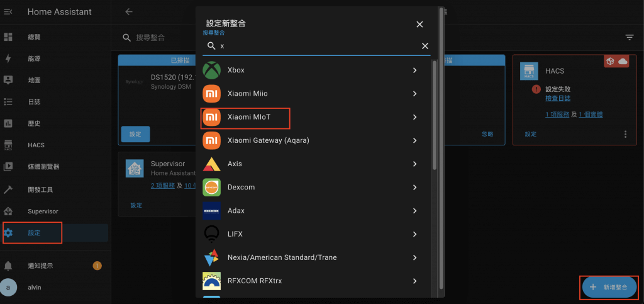Click the notification count badge

(x=97, y=266)
